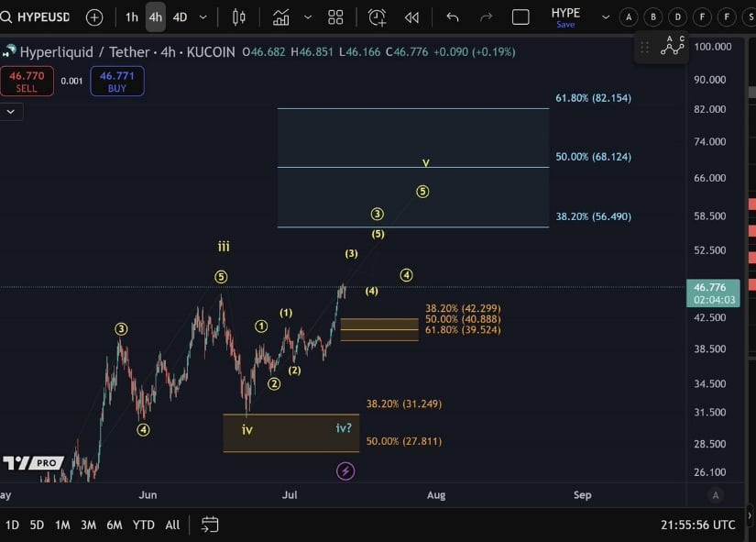Open symbol search for HYPEUSD
This screenshot has height=542, width=756.
[x=36, y=17]
